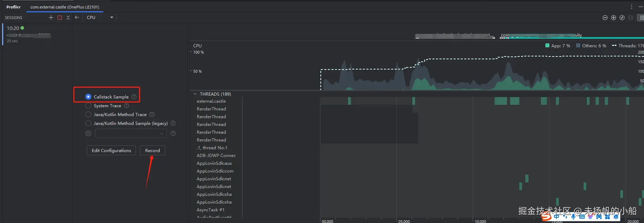Click the 05.000 timeline marker
The height and width of the screenshot is (223, 644).
(404, 221)
